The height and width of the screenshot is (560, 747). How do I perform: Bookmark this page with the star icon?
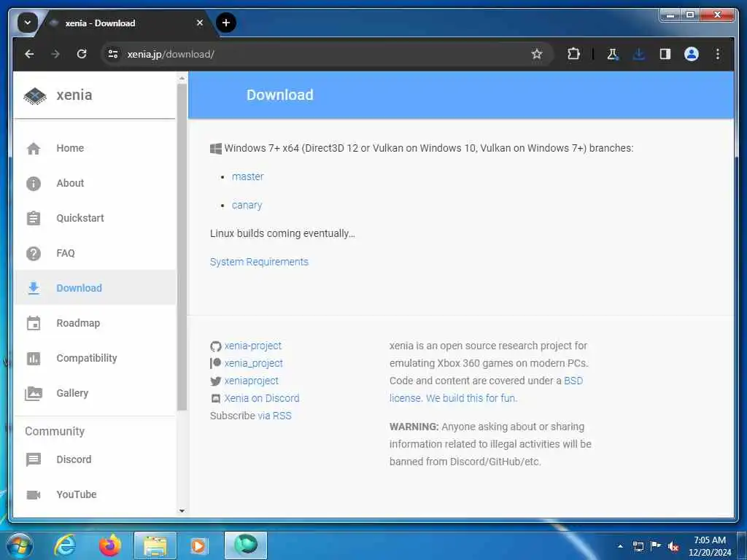[537, 54]
